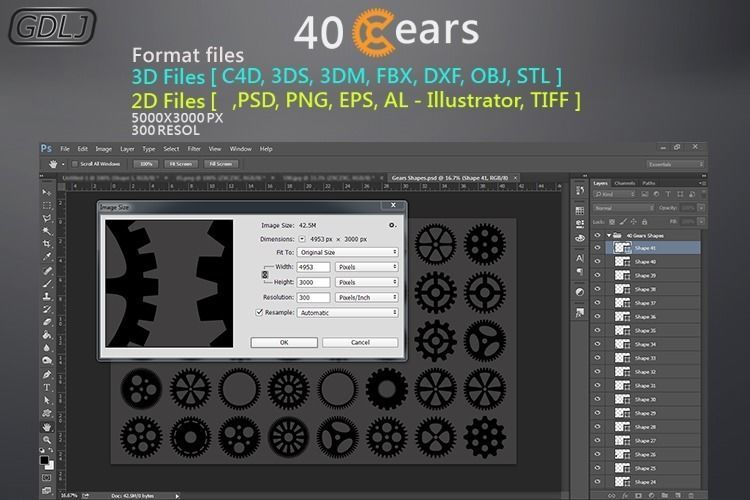
Task: Hide the Shape 27 layer
Action: [x=597, y=440]
